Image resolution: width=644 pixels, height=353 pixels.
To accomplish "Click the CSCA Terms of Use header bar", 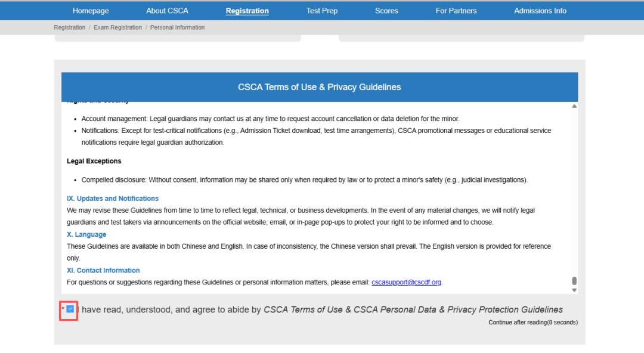I will pyautogui.click(x=320, y=87).
